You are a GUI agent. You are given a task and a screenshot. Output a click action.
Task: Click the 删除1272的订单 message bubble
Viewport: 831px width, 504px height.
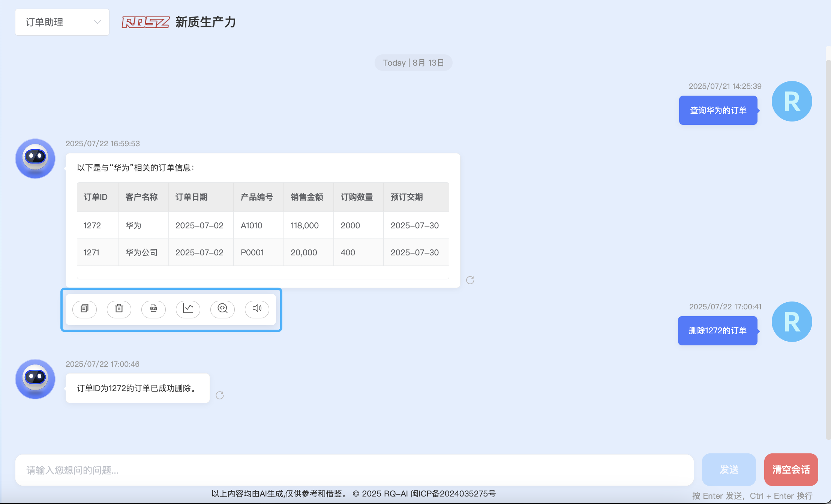click(717, 331)
